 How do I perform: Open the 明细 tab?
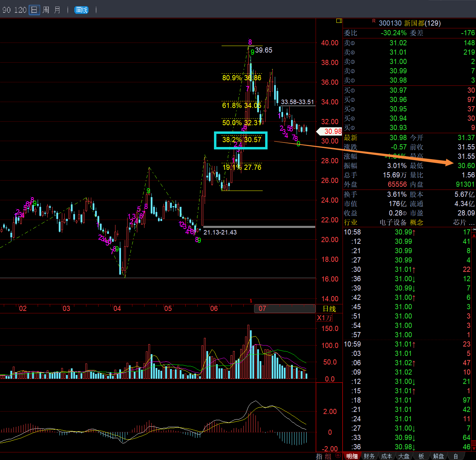point(352,456)
